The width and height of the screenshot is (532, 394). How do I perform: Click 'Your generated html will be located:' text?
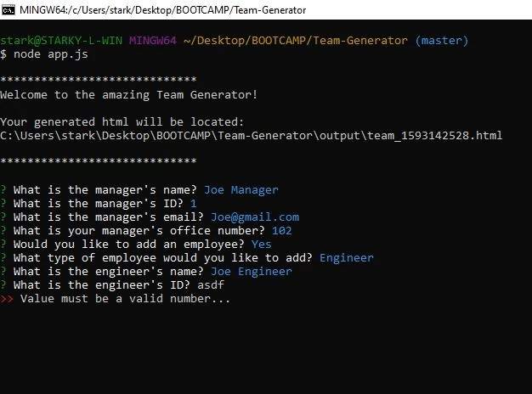122,122
